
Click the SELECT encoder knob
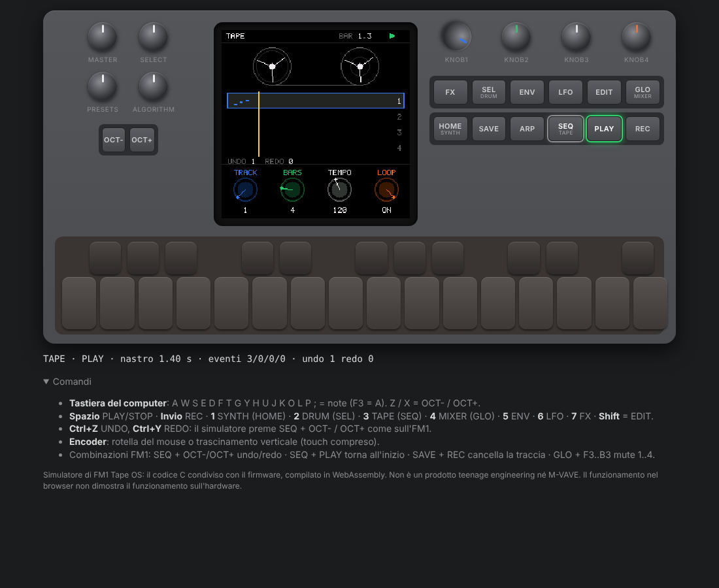[x=154, y=37]
